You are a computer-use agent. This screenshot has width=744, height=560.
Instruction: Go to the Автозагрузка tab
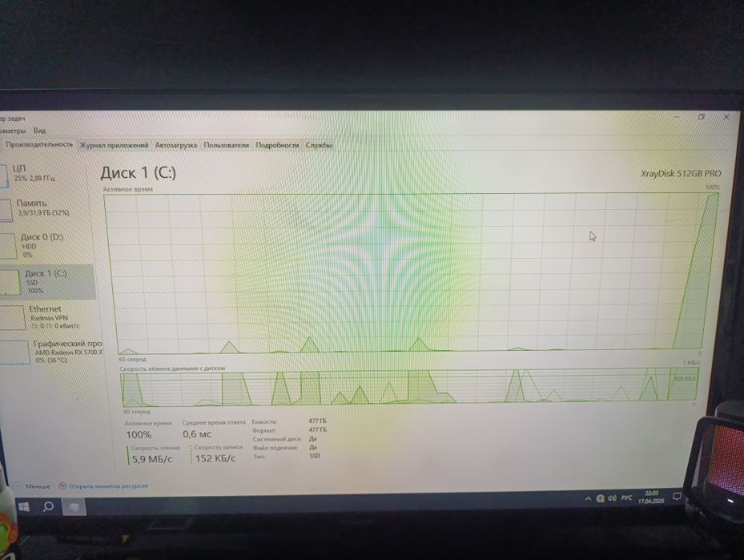[176, 145]
